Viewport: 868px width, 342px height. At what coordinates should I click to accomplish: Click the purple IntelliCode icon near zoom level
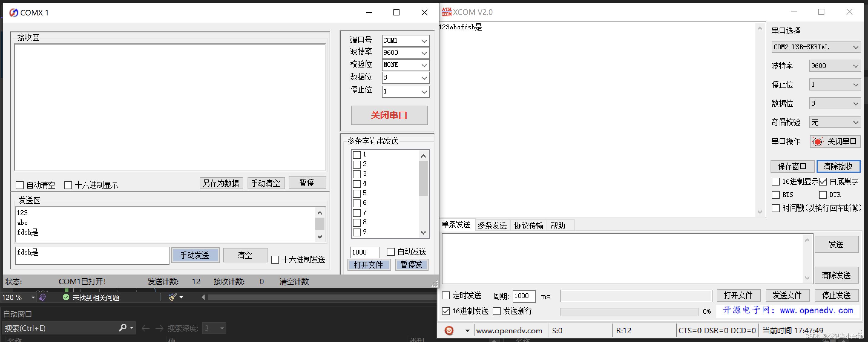[x=42, y=297]
